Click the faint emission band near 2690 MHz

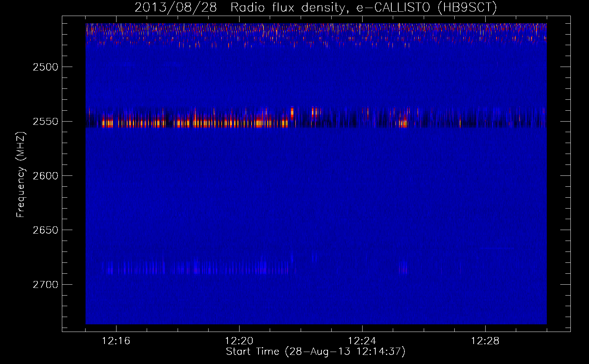pos(195,267)
